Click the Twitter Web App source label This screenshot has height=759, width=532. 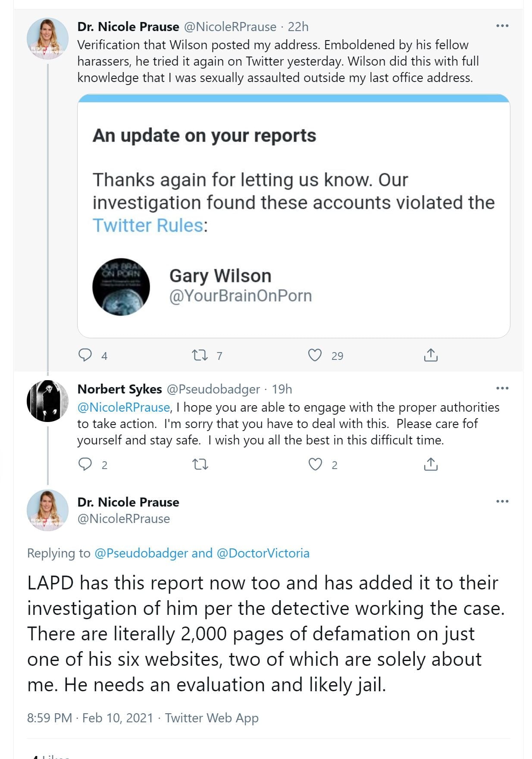(x=212, y=718)
